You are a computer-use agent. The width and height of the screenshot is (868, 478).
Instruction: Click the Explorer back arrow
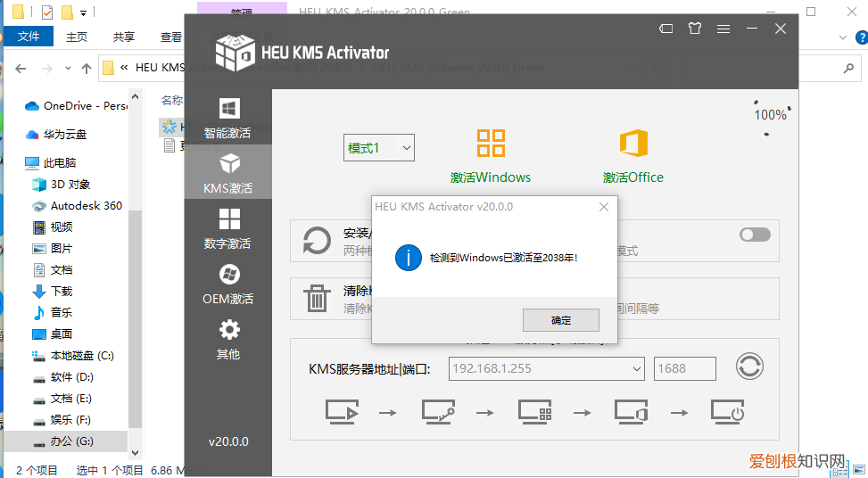click(21, 69)
